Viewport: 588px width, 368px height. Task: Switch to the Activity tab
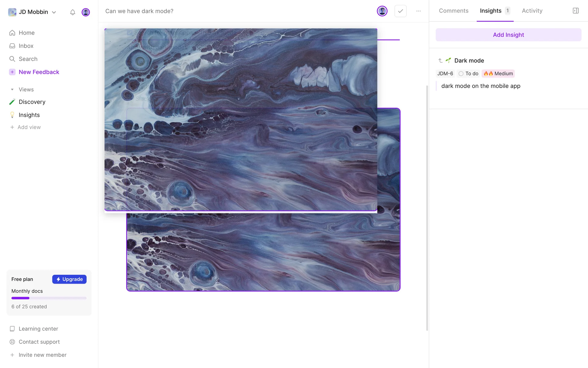532,11
